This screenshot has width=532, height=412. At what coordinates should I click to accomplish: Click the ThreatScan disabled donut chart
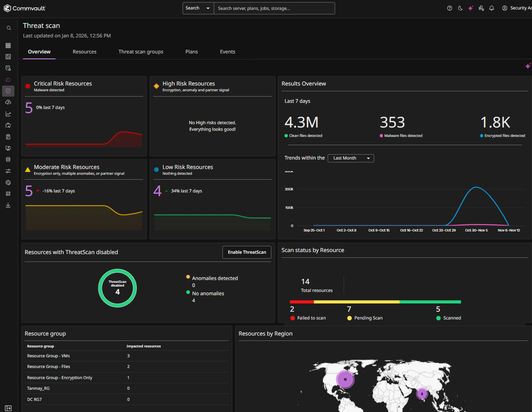[x=118, y=288]
